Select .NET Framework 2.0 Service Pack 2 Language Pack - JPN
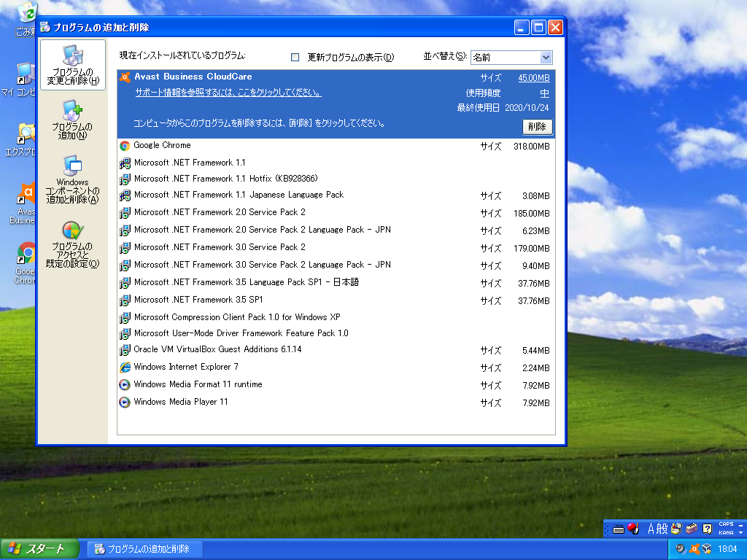Viewport: 747px width, 560px height. [x=336, y=230]
